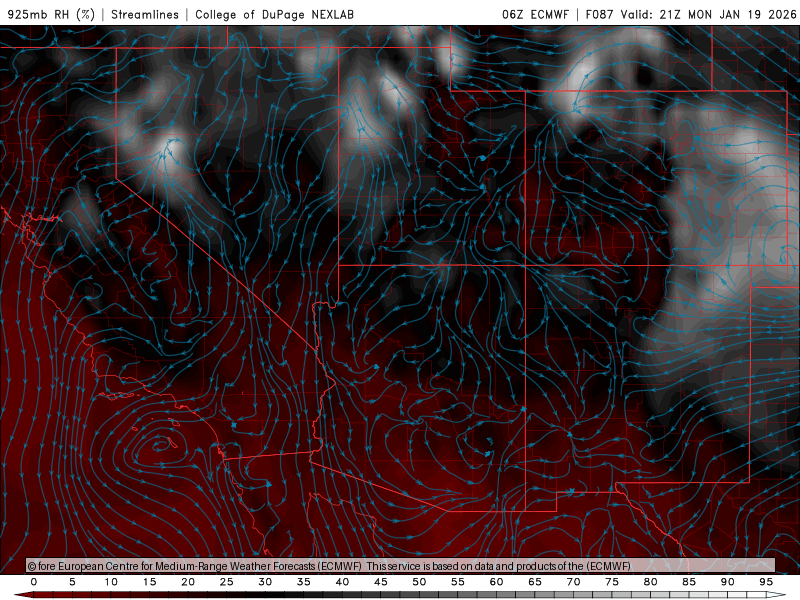This screenshot has height=600, width=800.
Task: Click the "75" colorbar tick label
Action: [x=612, y=582]
